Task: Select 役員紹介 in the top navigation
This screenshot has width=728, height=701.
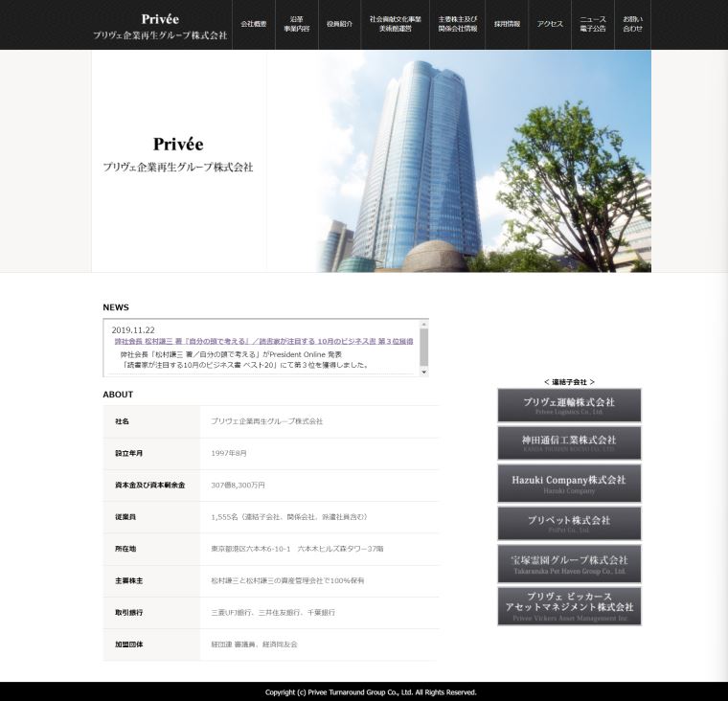Action: (x=339, y=24)
